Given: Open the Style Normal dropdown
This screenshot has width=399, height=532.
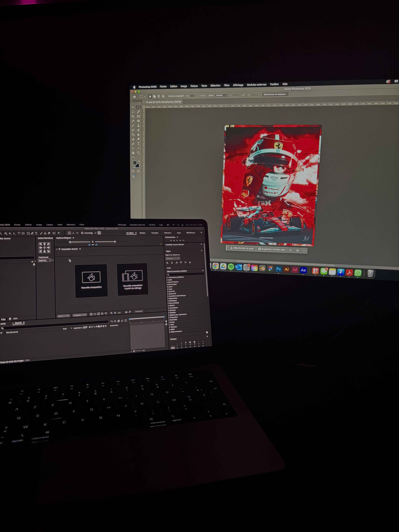Looking at the screenshot, I should point(221,95).
